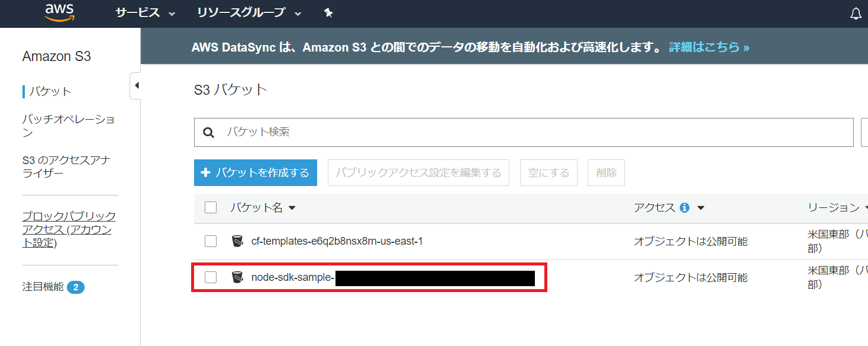Click the 注目機能 badge showing 2
Viewport: 868px width, 346px height.
coord(76,287)
